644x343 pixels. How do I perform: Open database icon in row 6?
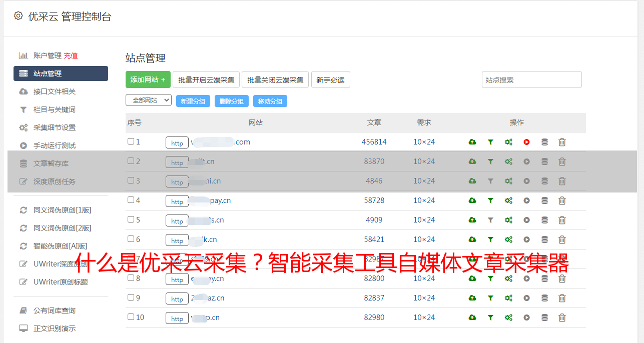point(544,239)
